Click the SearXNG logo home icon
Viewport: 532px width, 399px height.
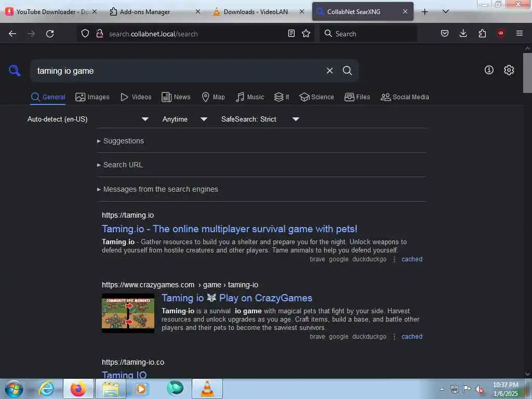tap(15, 71)
